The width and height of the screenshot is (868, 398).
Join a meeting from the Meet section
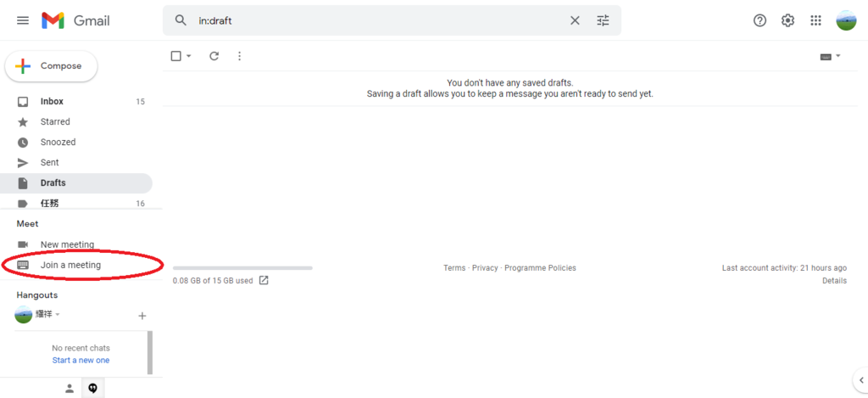click(70, 265)
